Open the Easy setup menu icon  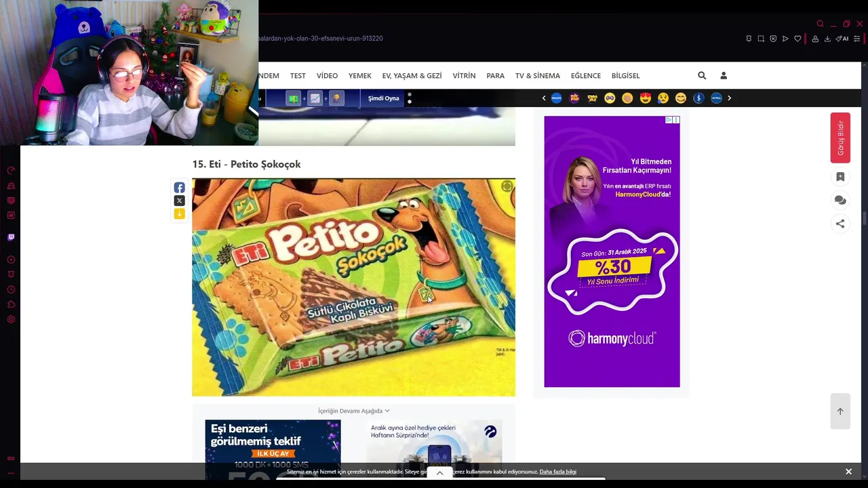pyautogui.click(x=858, y=39)
